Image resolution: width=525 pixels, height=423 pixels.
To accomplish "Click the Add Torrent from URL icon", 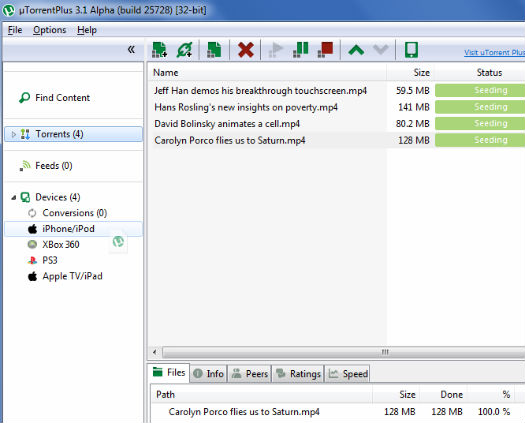I will pyautogui.click(x=184, y=50).
